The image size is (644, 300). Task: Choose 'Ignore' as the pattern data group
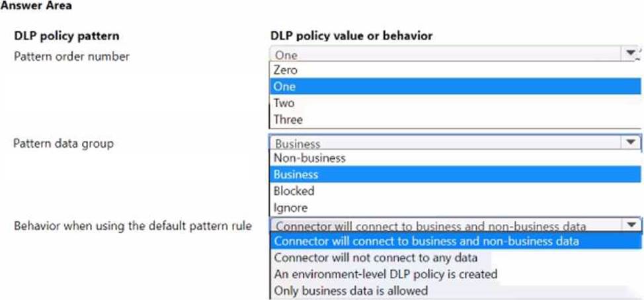point(290,208)
